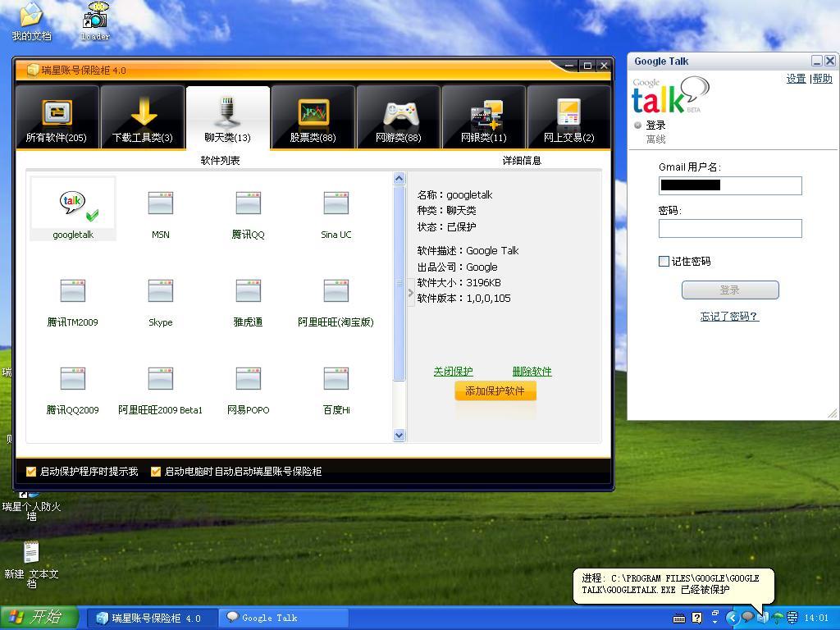The width and height of the screenshot is (840, 630).
Task: Open 忘记了密码? link in Google Talk
Action: tap(729, 316)
